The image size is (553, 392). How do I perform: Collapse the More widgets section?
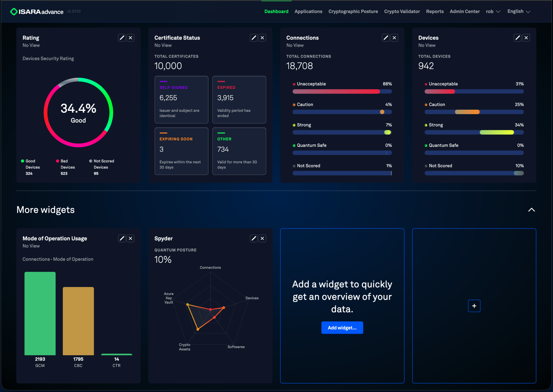[531, 210]
